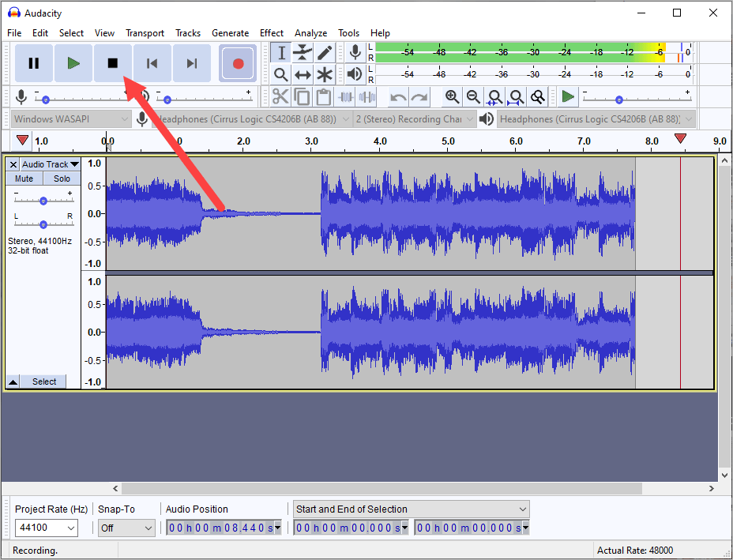Click the Fit Selection to Width icon

(x=494, y=97)
